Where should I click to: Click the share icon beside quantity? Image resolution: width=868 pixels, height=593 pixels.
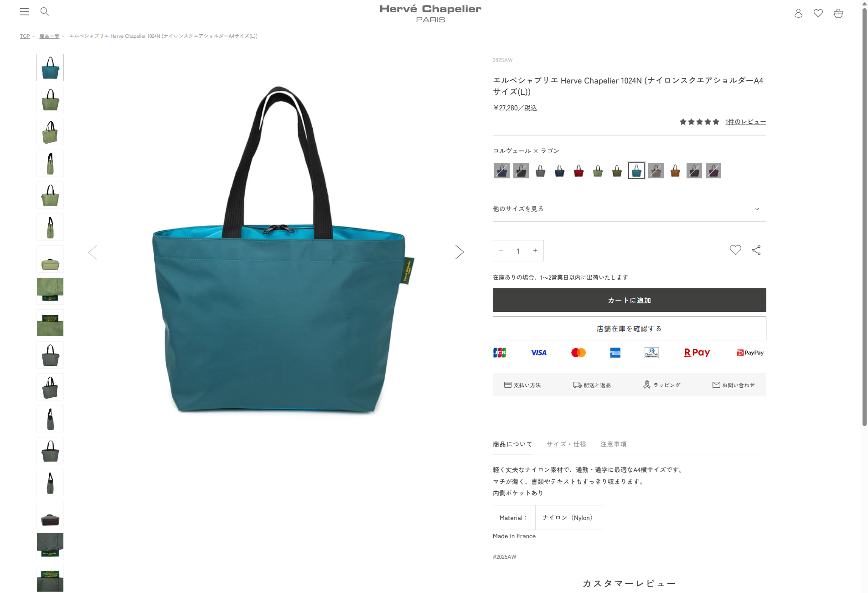756,250
